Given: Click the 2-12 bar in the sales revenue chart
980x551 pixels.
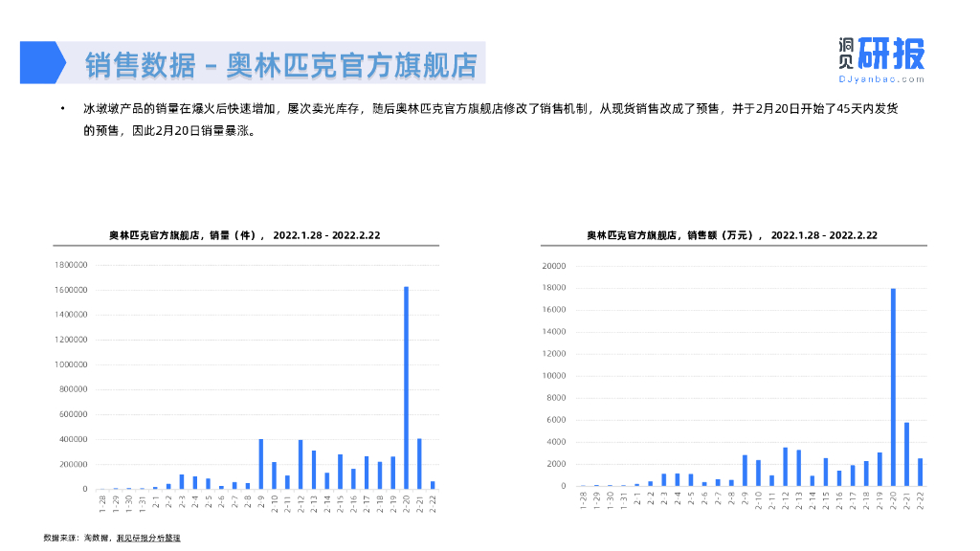Looking at the screenshot, I should click(x=785, y=467).
